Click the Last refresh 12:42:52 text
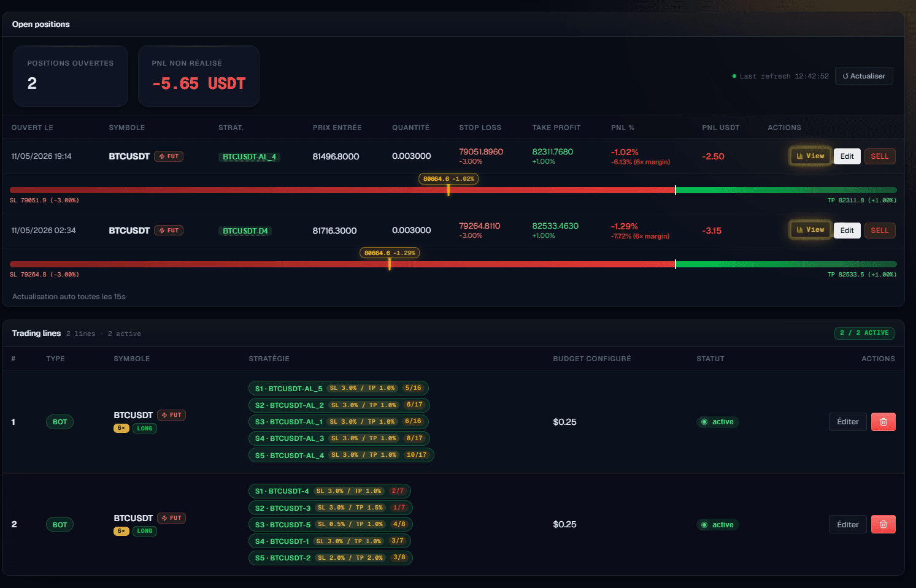 pyautogui.click(x=783, y=76)
